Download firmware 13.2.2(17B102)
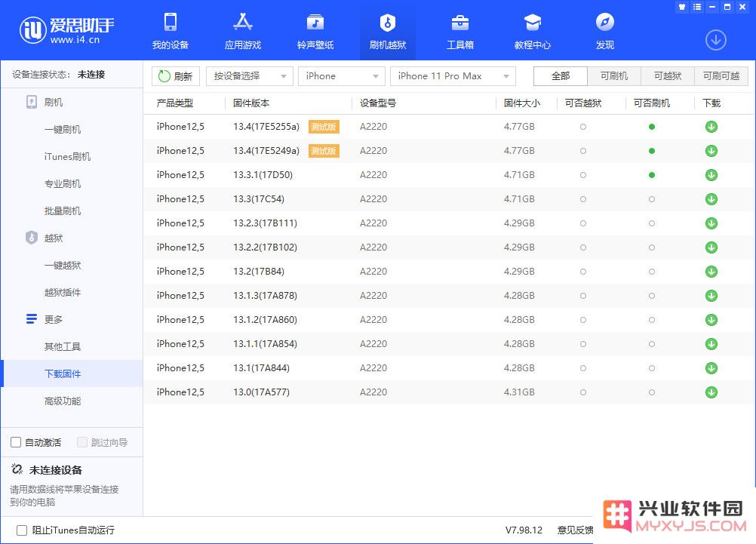Image resolution: width=756 pixels, height=544 pixels. pyautogui.click(x=711, y=247)
